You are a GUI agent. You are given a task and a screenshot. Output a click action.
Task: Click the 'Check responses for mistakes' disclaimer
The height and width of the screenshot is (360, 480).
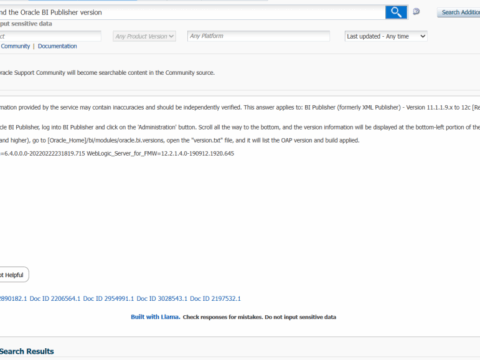point(259,317)
